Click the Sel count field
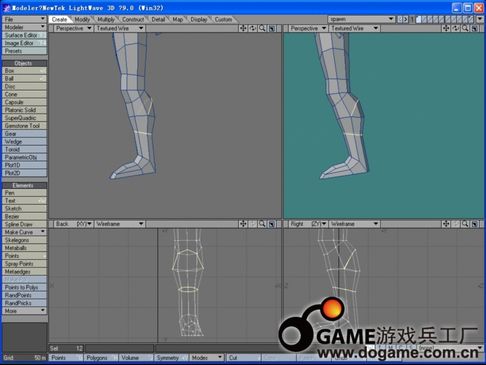486x365 pixels. 66,348
